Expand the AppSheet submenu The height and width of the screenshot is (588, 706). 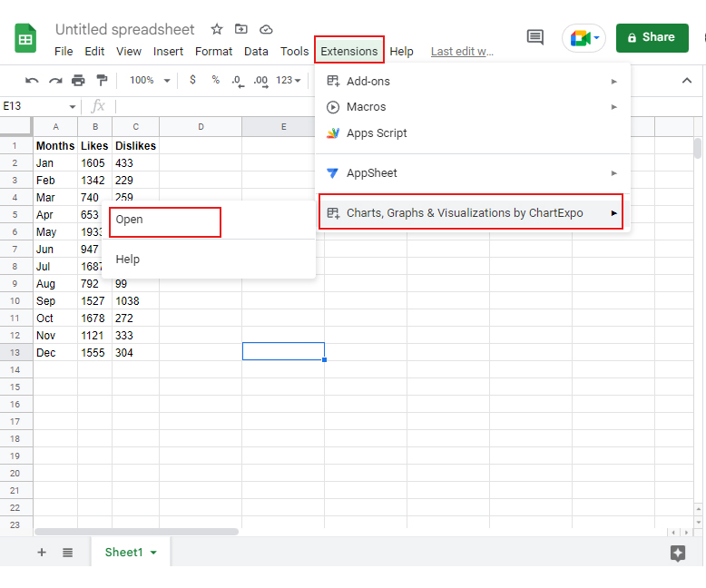point(472,173)
